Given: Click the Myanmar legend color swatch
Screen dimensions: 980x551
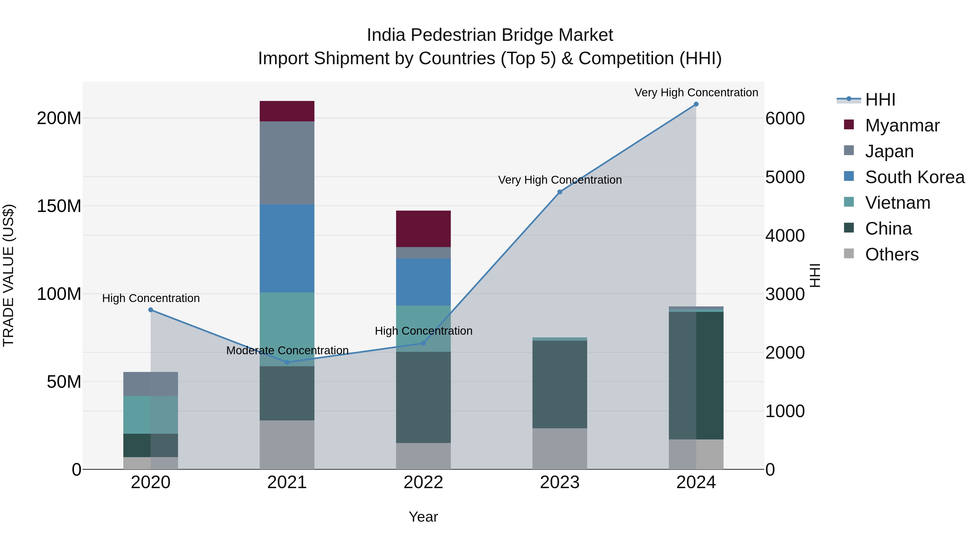Looking at the screenshot, I should click(849, 125).
